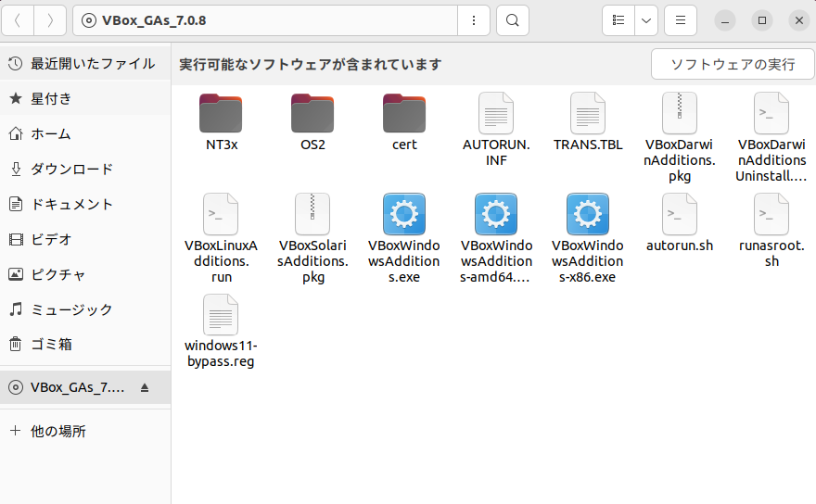
Task: Select the VBoxDarwinAdditions.pkg archive
Action: (x=679, y=138)
